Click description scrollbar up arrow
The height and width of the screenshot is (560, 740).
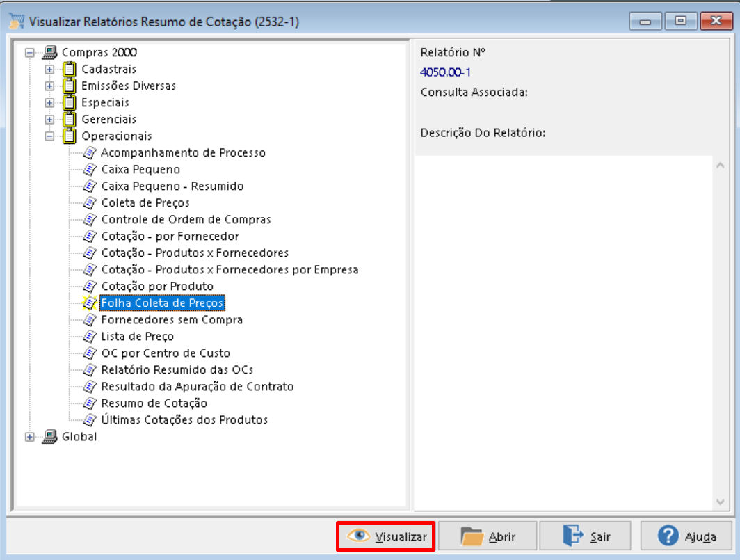click(x=721, y=166)
